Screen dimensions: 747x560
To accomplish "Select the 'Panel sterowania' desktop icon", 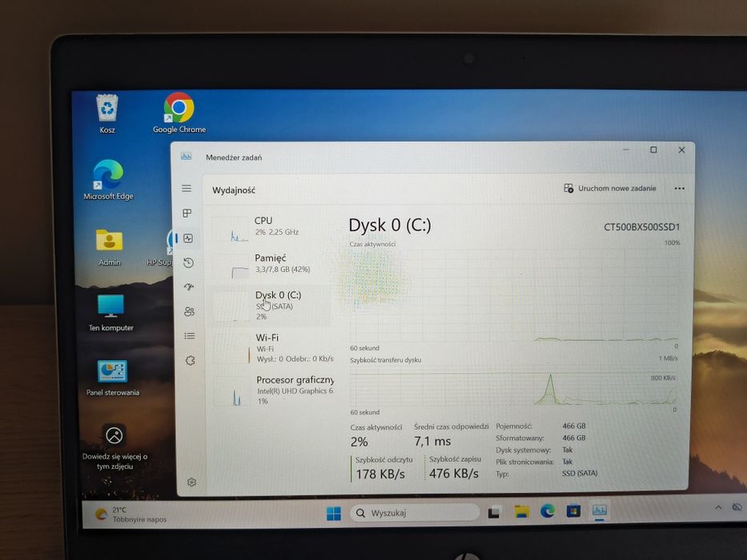I will pyautogui.click(x=112, y=378).
